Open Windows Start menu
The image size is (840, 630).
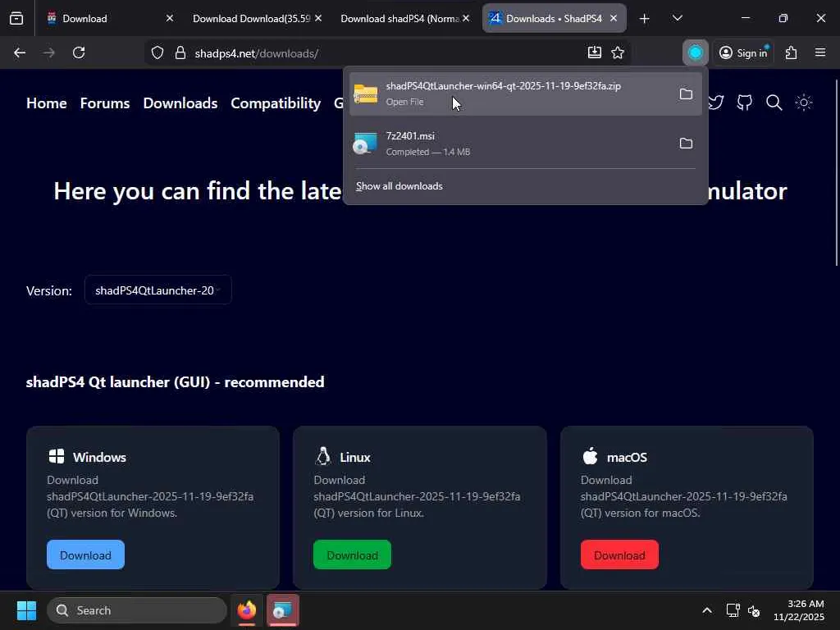pyautogui.click(x=26, y=610)
